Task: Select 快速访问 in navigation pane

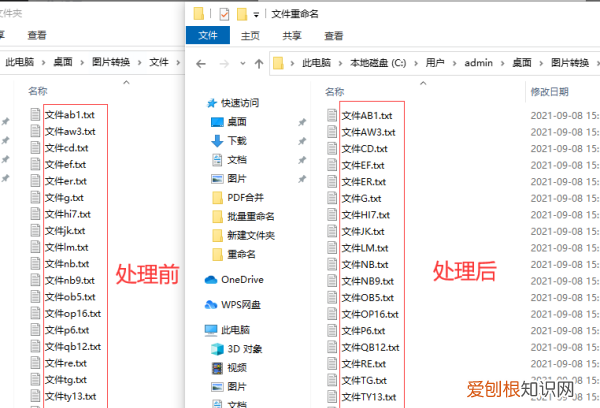Action: (240, 103)
